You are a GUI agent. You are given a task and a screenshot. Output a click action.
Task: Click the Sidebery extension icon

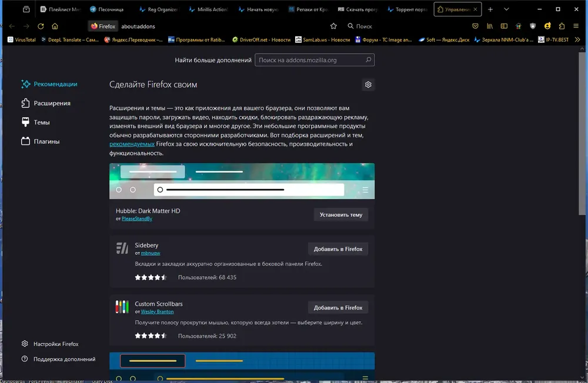pyautogui.click(x=122, y=248)
